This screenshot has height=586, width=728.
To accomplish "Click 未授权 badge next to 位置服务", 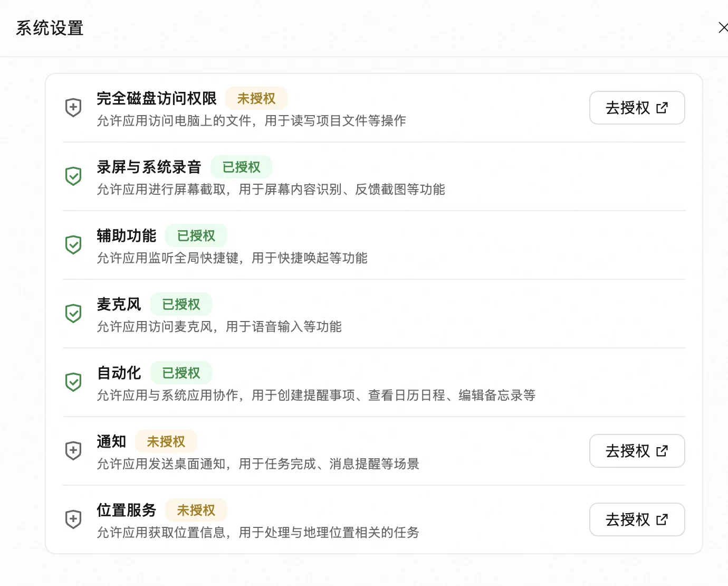I will (x=196, y=511).
